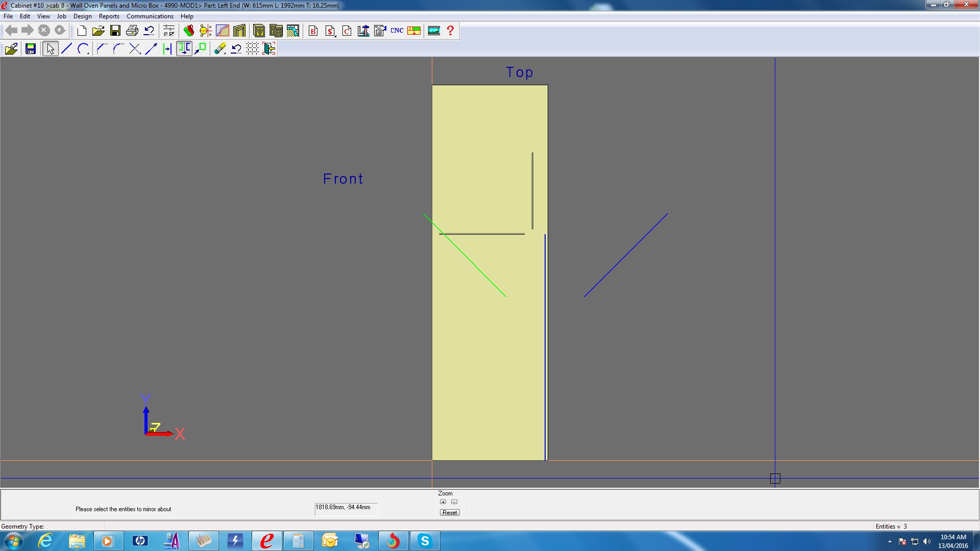Click the exit door icon
Viewport: 980px width, 551px height.
(x=269, y=48)
